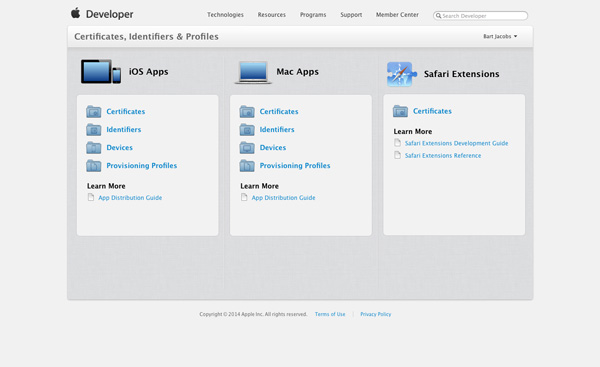Click the Safari Extensions compass icon
Image resolution: width=600 pixels, height=367 pixels.
(401, 74)
